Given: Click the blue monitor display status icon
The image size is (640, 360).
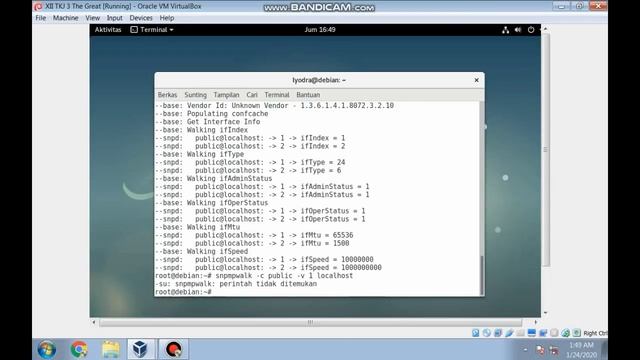Looking at the screenshot, I should (x=531, y=333).
